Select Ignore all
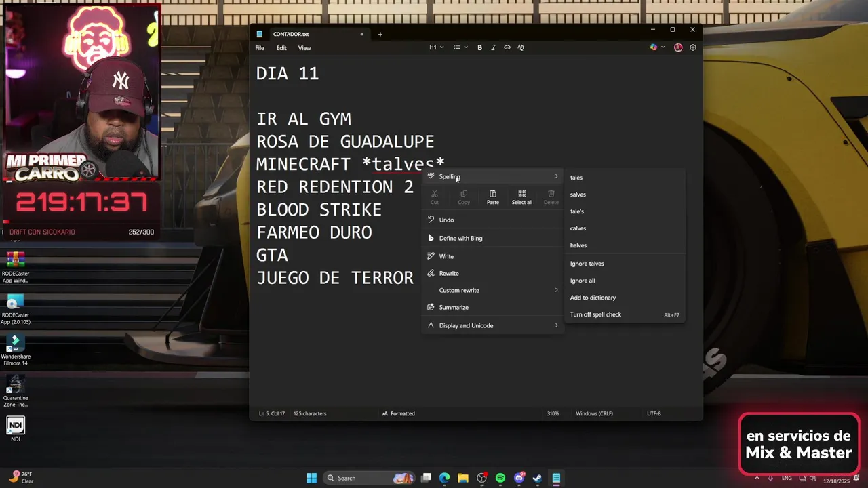 coord(625,281)
